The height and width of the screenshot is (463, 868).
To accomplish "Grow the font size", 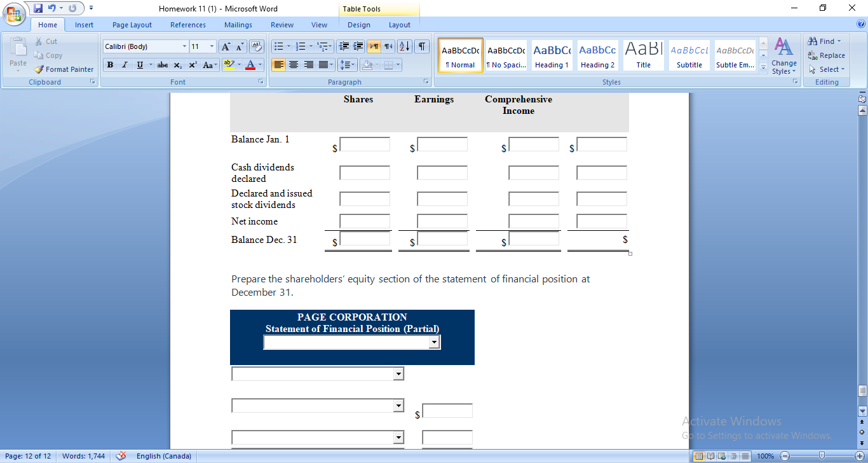I will [x=226, y=46].
